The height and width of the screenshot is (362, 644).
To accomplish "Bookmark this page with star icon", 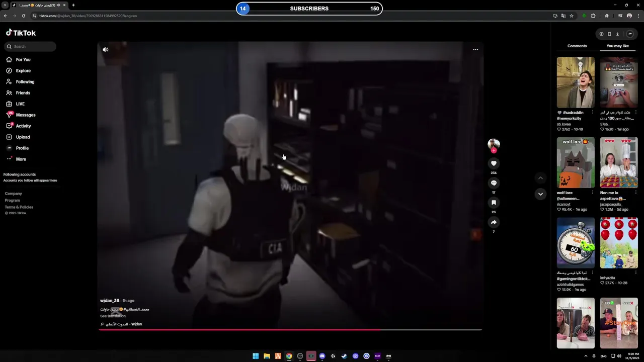I will pos(572,16).
